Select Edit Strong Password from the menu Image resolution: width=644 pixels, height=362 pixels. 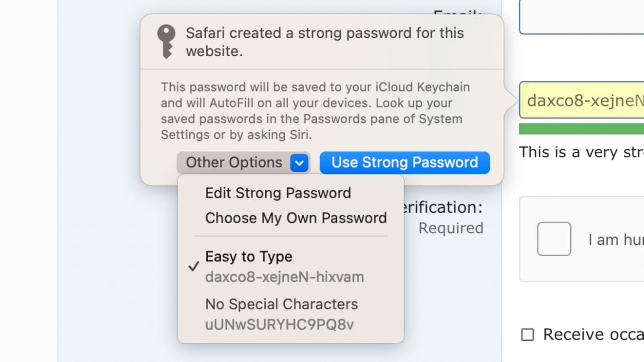coord(278,193)
